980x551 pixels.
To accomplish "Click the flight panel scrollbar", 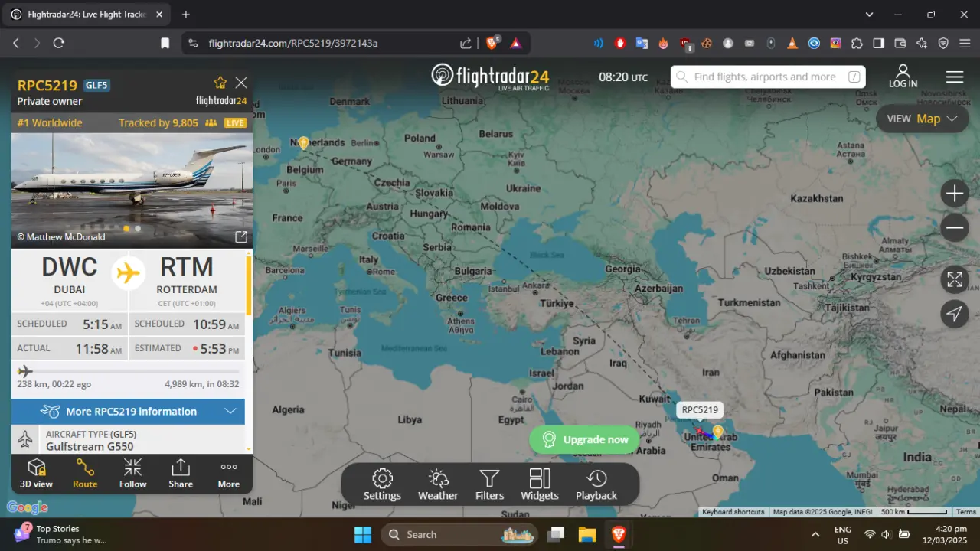I will tap(248, 285).
